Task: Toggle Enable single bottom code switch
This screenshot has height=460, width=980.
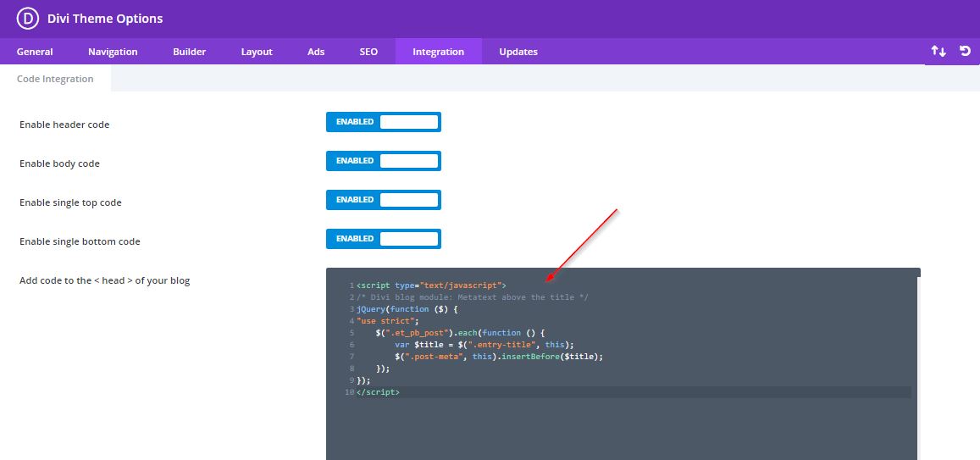Action: point(383,239)
